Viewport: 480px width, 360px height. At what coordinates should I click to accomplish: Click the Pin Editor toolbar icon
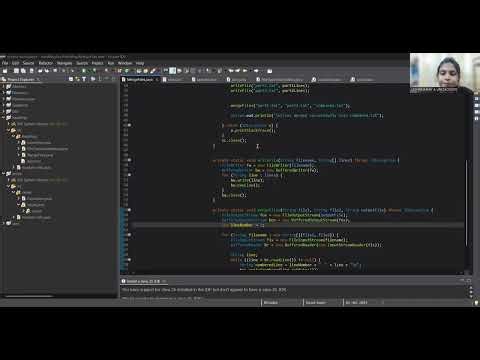point(270,71)
